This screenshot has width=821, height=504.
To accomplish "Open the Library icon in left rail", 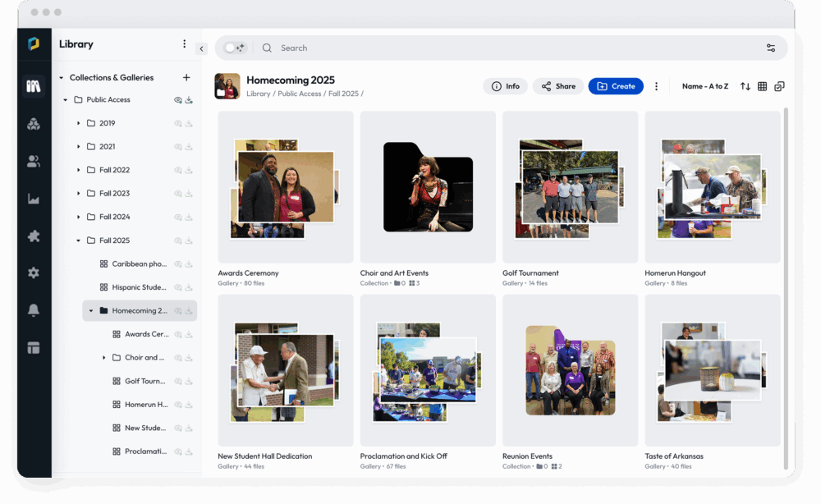I will coord(34,86).
